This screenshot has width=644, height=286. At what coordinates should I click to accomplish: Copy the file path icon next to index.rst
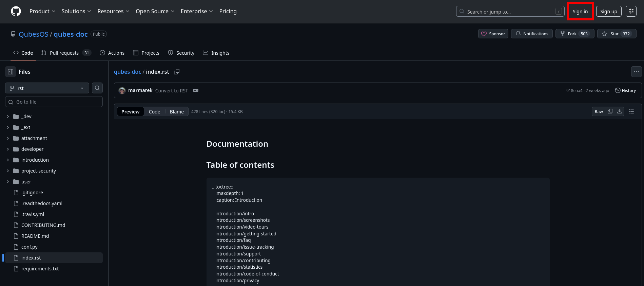(177, 72)
